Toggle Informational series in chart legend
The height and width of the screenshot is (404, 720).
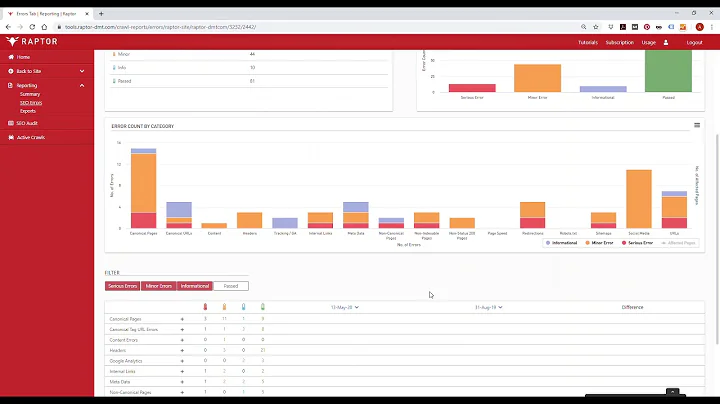coord(561,243)
